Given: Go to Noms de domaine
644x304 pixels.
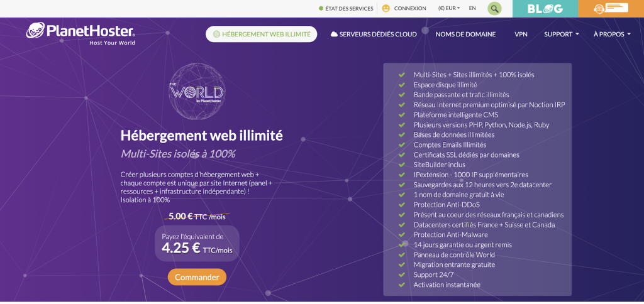Looking at the screenshot, I should [x=465, y=35].
